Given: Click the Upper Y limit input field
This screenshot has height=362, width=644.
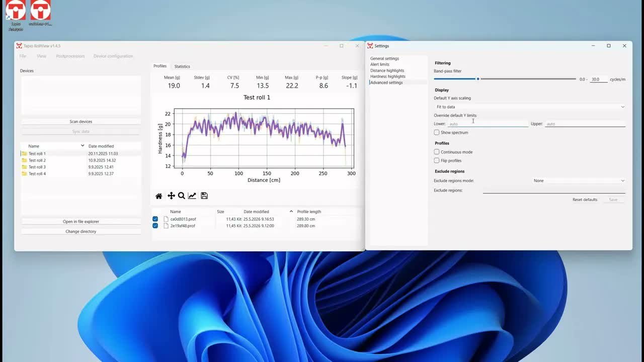Looking at the screenshot, I should 585,124.
